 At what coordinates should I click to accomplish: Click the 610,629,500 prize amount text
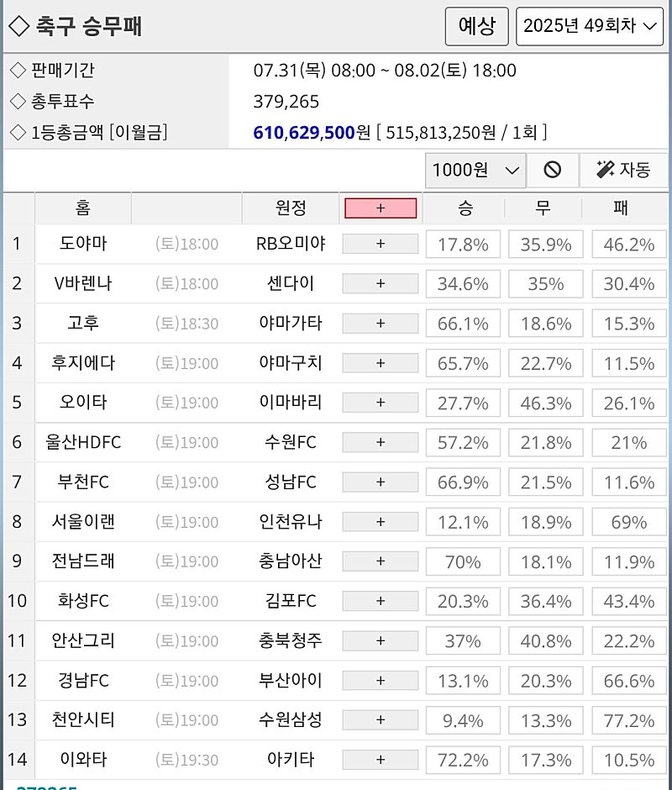304,133
